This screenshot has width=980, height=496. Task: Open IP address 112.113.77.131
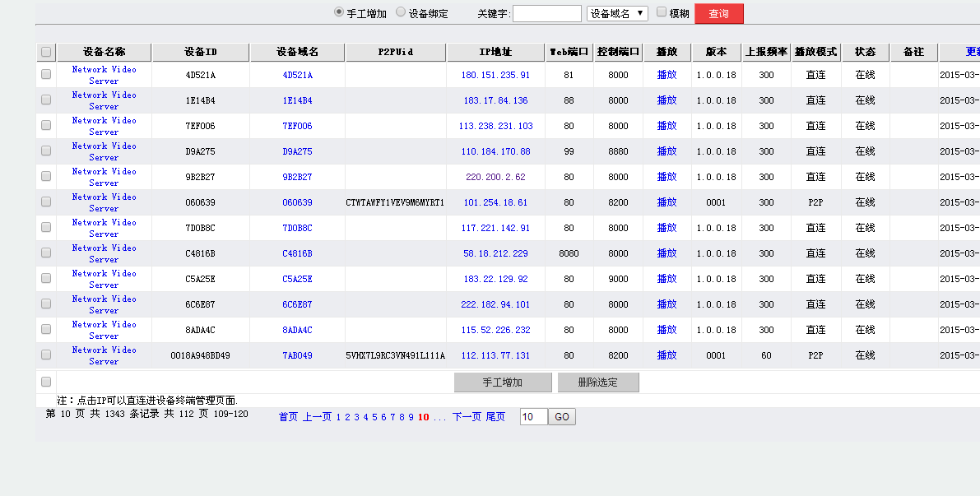point(495,355)
